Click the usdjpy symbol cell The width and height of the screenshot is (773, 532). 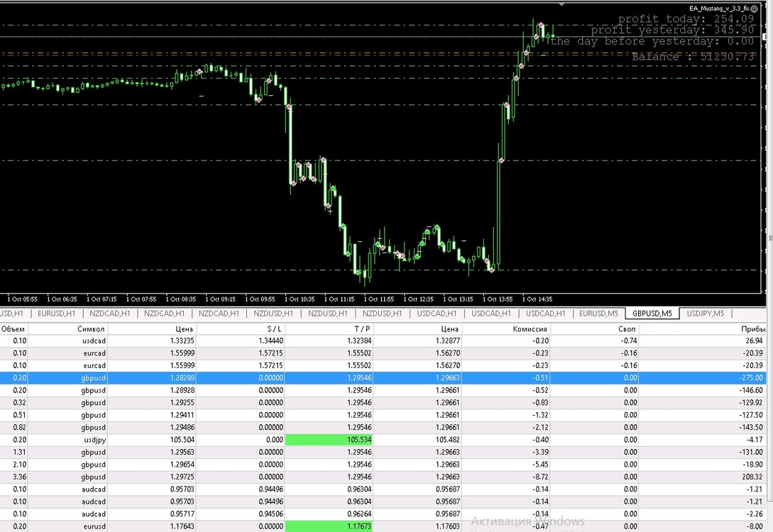(x=94, y=440)
